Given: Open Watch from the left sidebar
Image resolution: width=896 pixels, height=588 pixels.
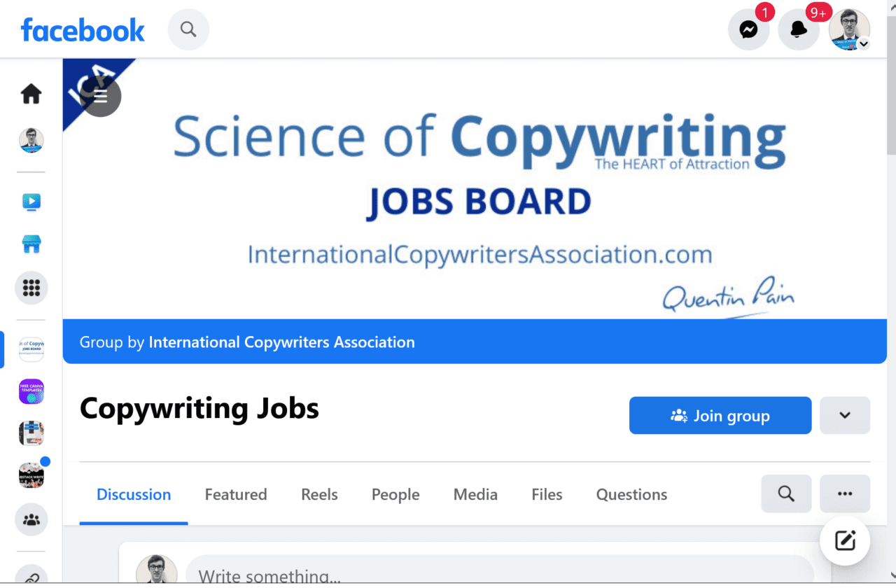Looking at the screenshot, I should tap(31, 202).
